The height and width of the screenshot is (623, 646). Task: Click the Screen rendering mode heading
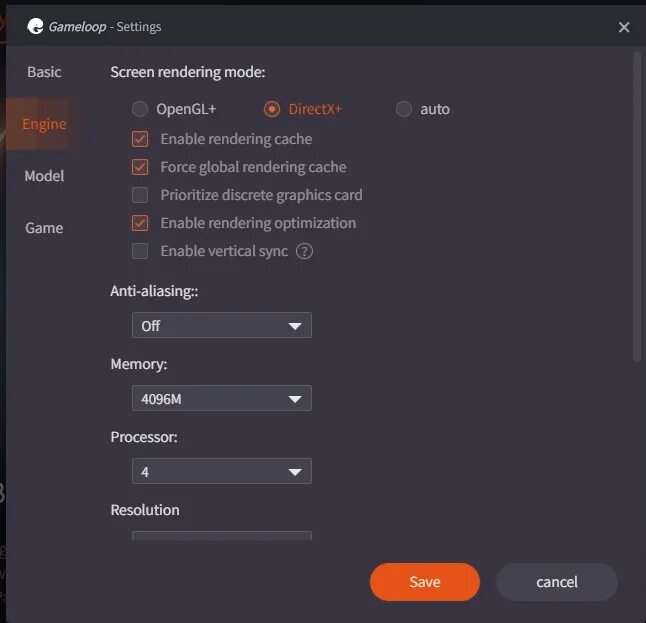pos(188,73)
